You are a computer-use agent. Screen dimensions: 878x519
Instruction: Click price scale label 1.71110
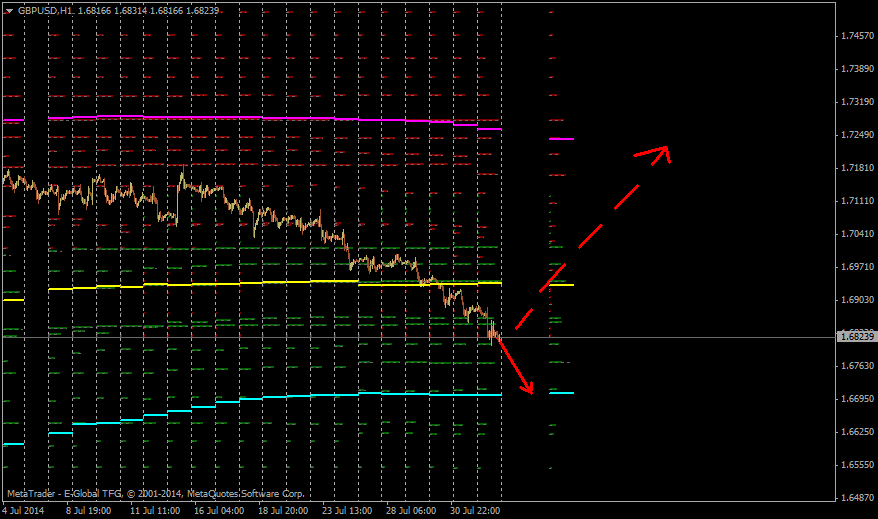(857, 201)
